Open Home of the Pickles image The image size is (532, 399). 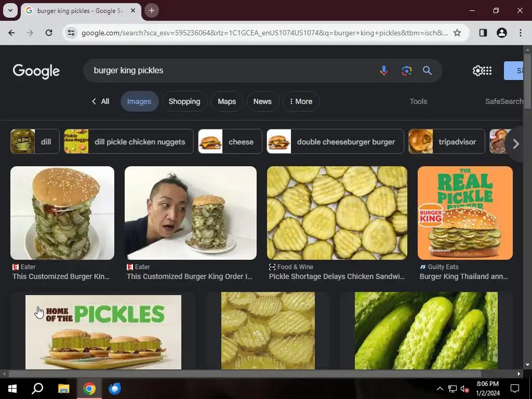(x=103, y=332)
